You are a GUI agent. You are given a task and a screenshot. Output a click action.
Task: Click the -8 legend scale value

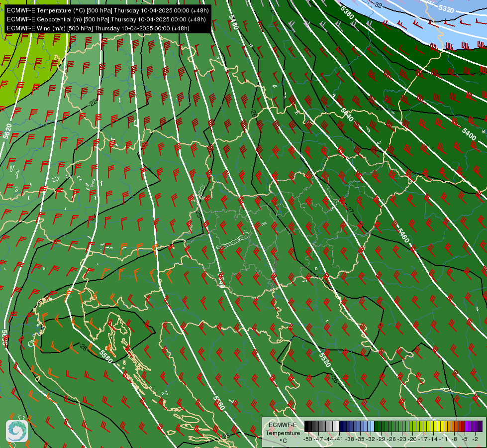454,439
